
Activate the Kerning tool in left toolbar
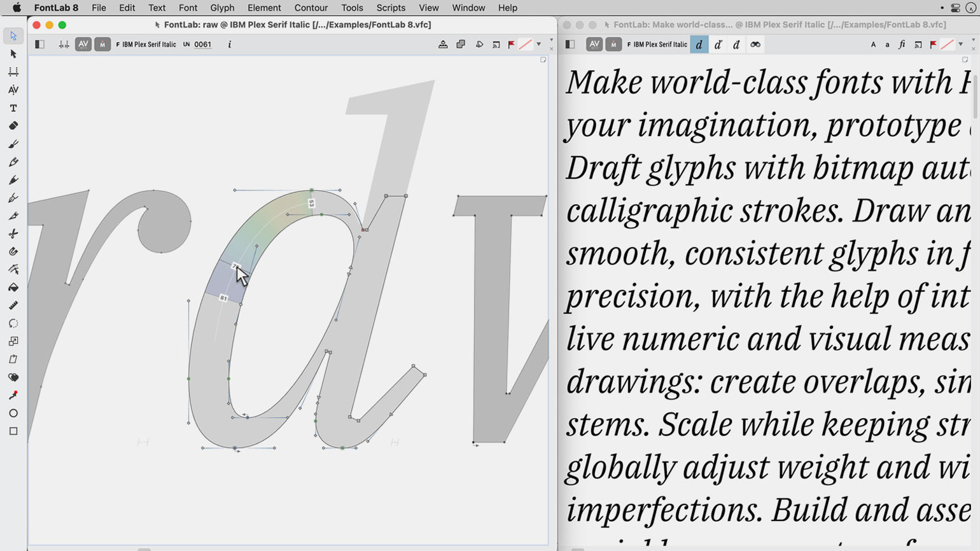point(13,90)
